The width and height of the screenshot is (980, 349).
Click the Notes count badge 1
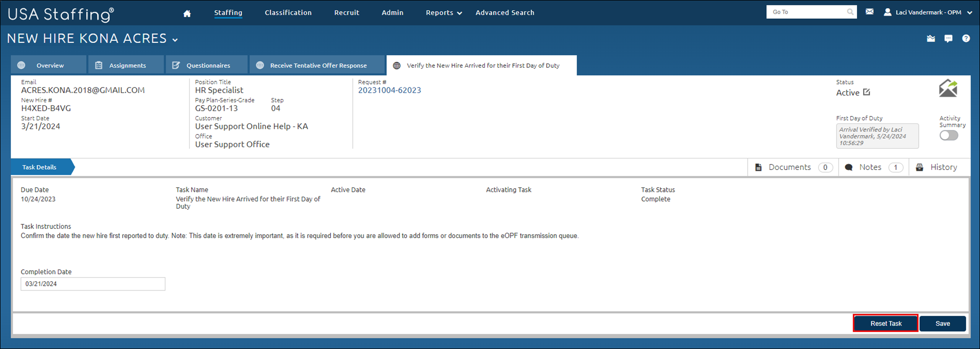[x=895, y=167]
